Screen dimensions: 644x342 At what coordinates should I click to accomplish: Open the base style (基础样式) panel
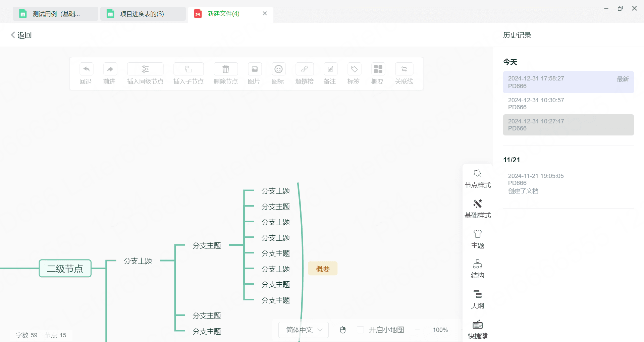(478, 209)
